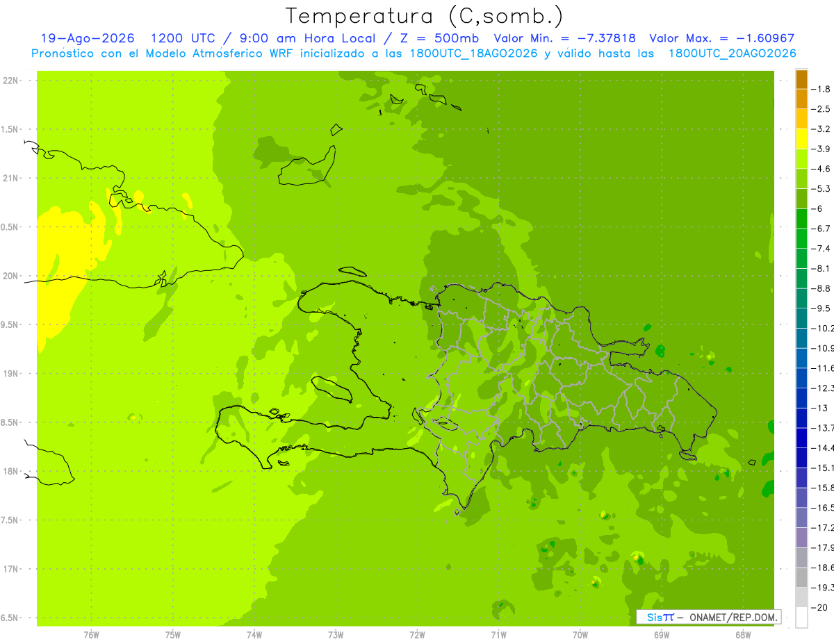The image size is (834, 644).
Task: Click the -20 colorbar value
Action: click(820, 607)
